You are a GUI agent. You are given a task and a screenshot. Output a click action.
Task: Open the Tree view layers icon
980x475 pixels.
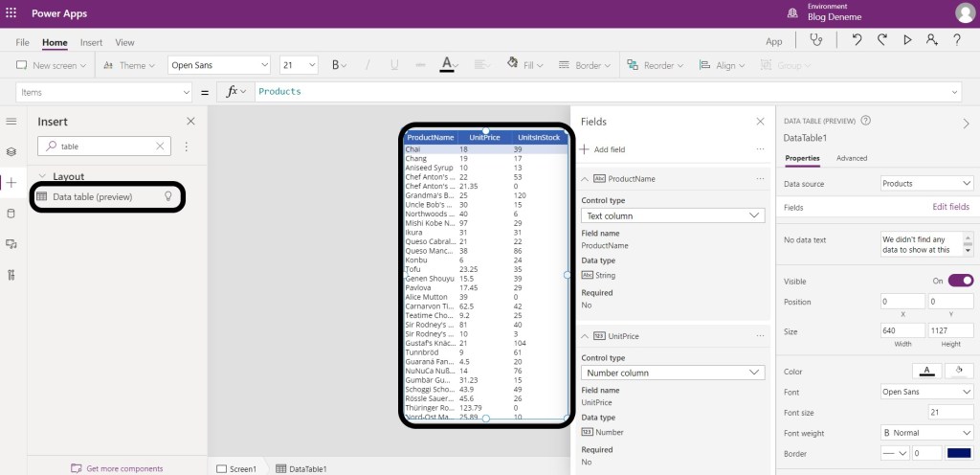pyautogui.click(x=11, y=151)
